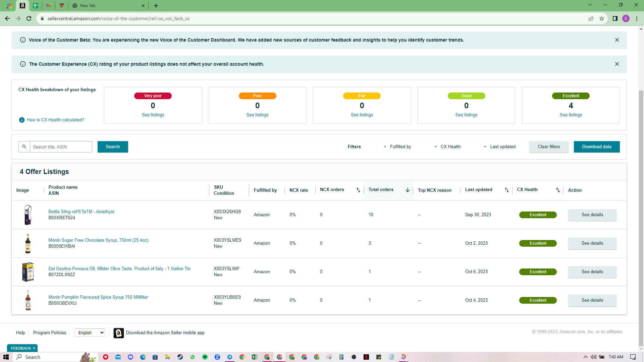
Task: Open Telegram from the taskbar
Action: (230, 357)
